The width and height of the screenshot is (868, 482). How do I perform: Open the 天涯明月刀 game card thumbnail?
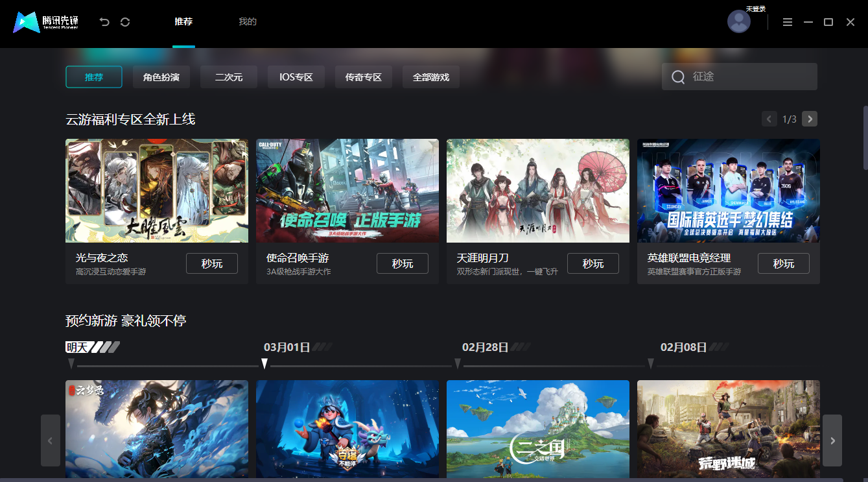point(537,190)
